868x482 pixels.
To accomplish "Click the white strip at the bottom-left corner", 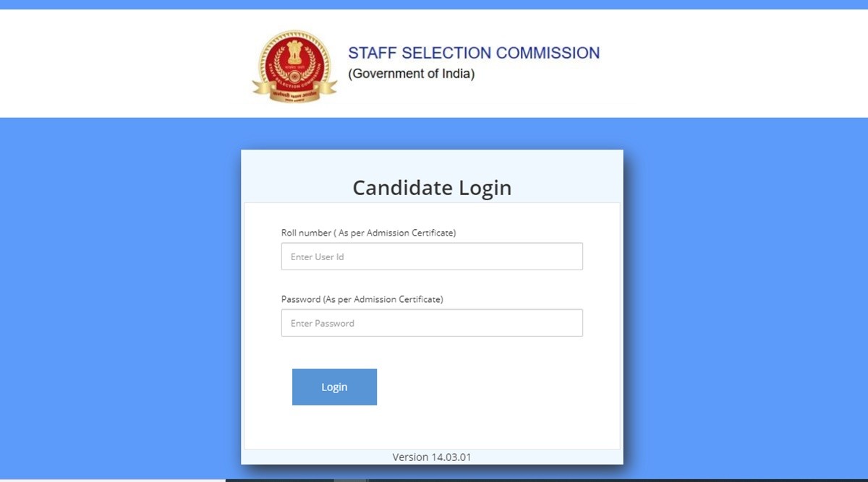I will 109,480.
